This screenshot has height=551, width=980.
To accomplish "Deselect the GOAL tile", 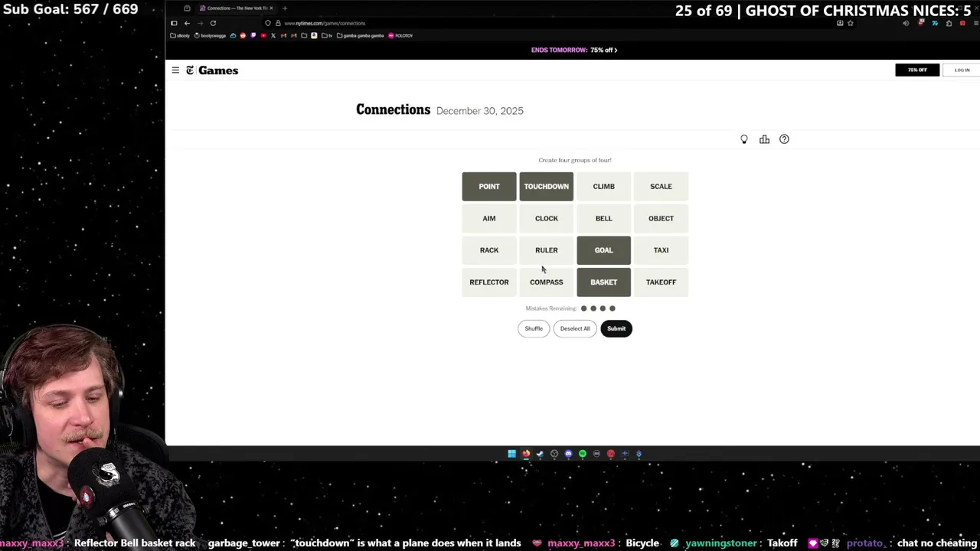I will (604, 250).
